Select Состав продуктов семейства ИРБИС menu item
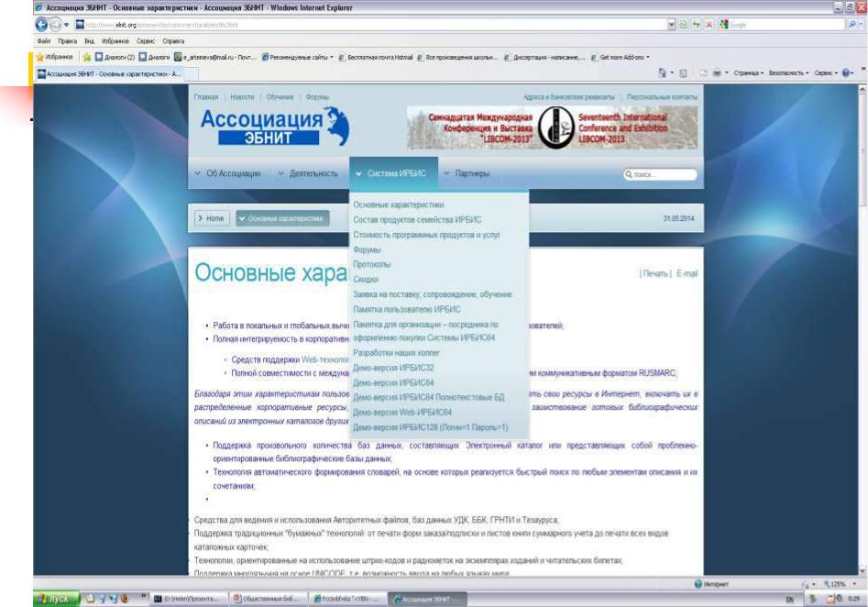868x607 pixels. pyautogui.click(x=417, y=220)
